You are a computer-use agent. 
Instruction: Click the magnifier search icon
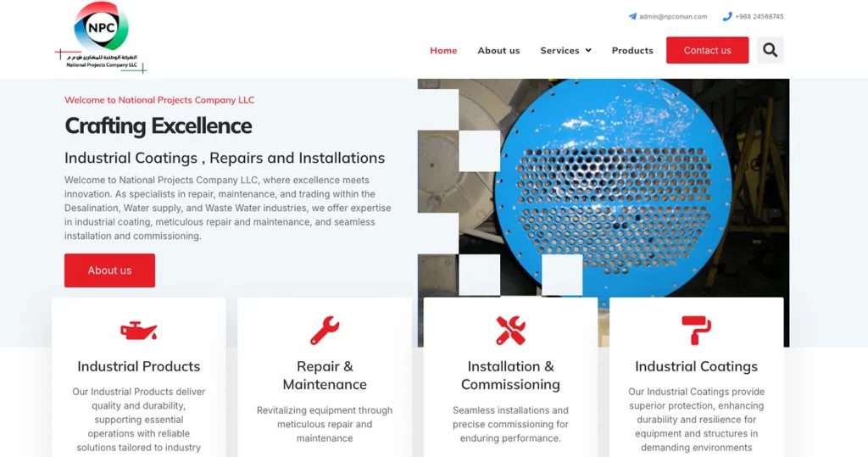(770, 50)
